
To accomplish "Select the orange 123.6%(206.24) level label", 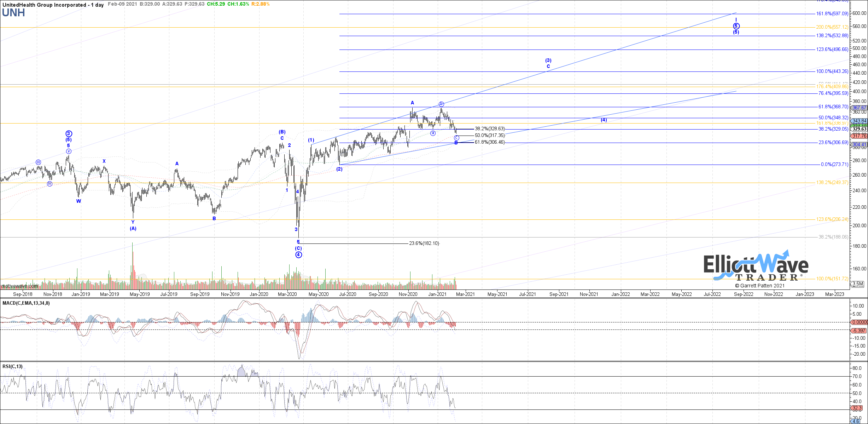I will tap(832, 219).
